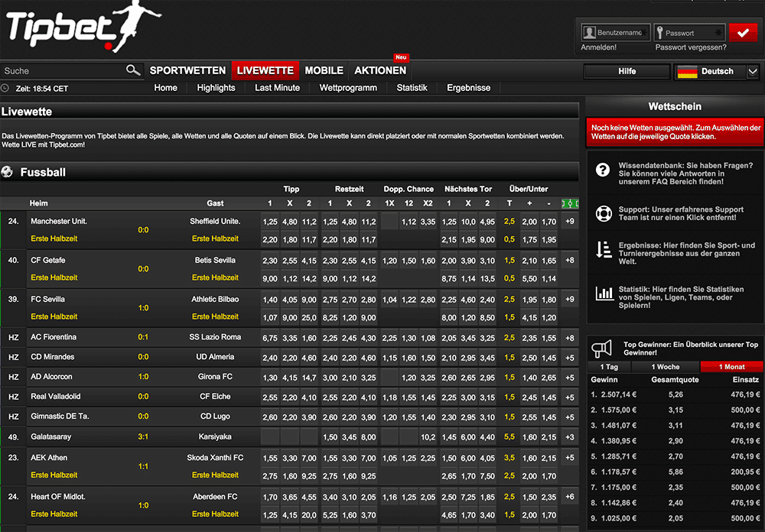Select Real Valladolid Tipp 1 odds 2,55

pyautogui.click(x=270, y=397)
